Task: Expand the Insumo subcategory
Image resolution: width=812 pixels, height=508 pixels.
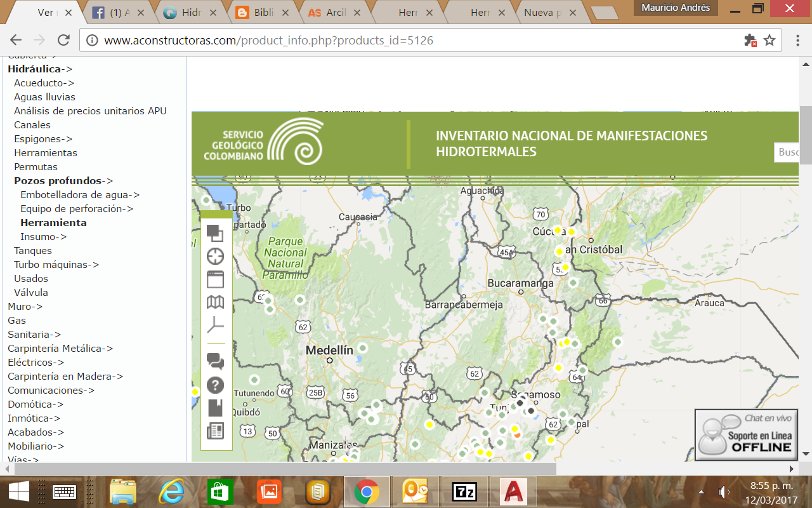Action: pyautogui.click(x=43, y=237)
